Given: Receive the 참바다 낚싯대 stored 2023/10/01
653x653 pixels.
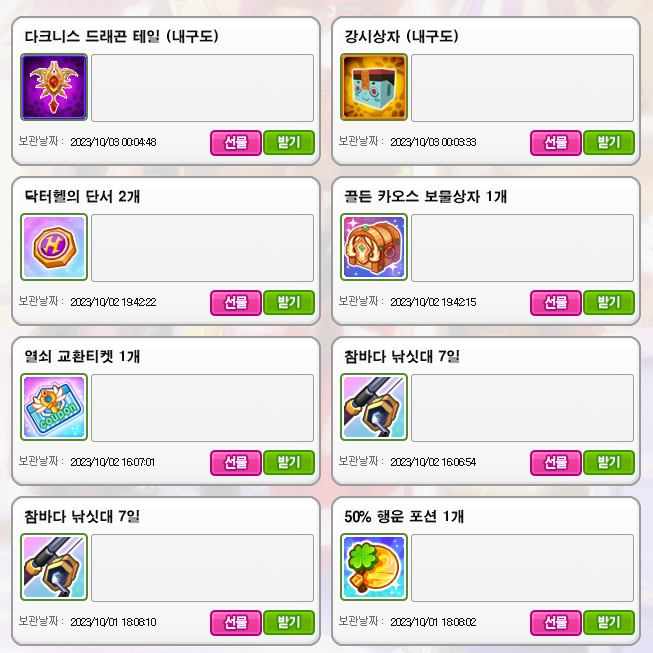Looking at the screenshot, I should pos(289,623).
